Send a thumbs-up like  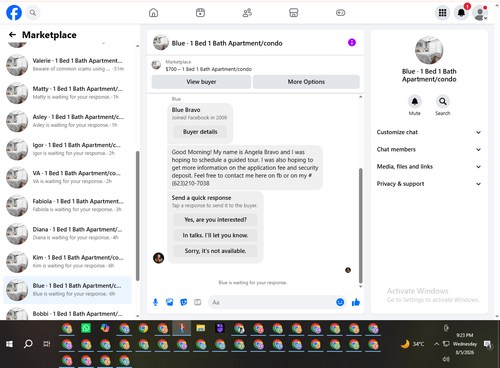[356, 302]
